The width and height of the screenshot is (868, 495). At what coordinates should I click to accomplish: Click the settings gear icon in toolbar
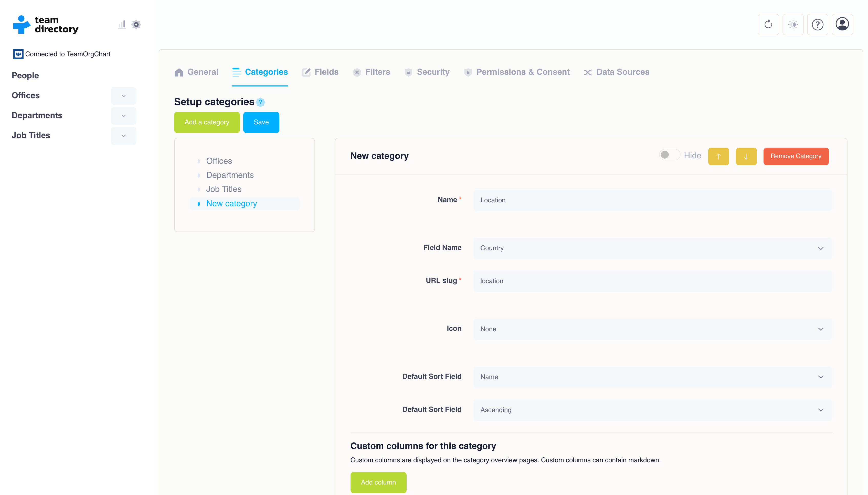click(x=136, y=24)
